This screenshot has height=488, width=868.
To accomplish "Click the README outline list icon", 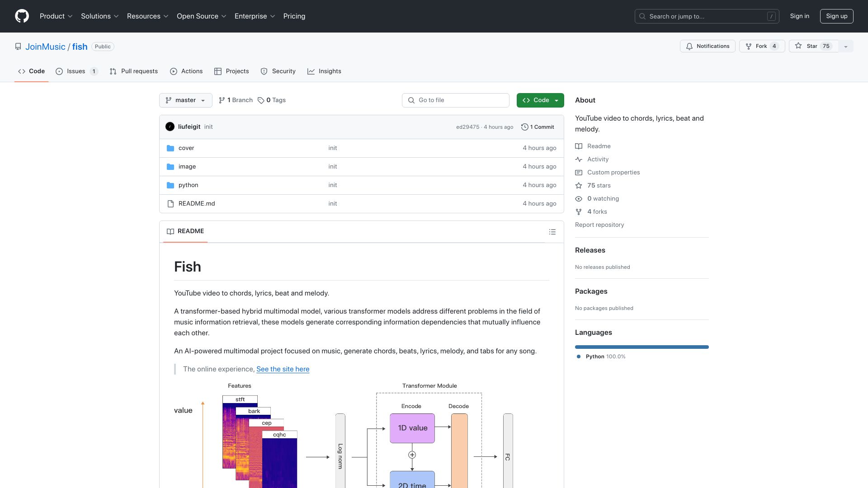I will (x=552, y=232).
